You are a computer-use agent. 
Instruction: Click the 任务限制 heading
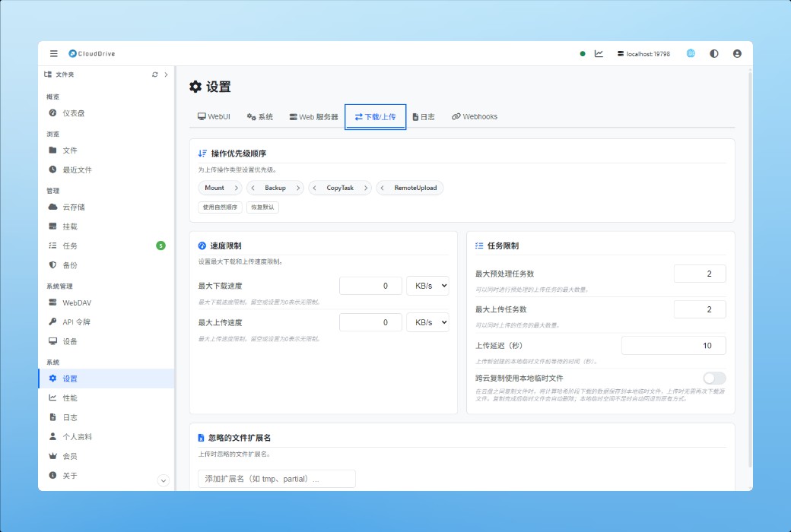tap(503, 246)
